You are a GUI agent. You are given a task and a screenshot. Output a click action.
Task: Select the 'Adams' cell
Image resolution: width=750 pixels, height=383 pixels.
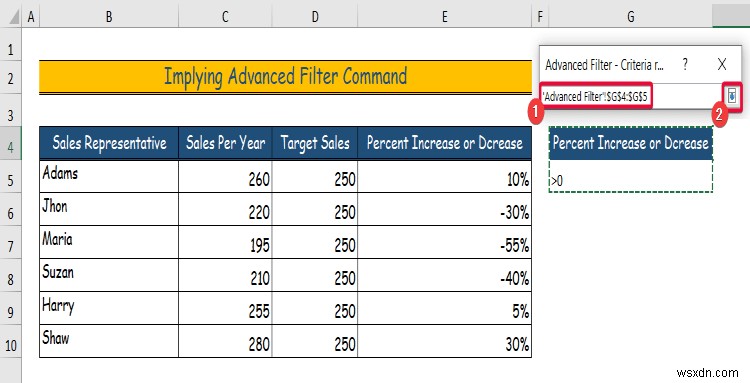tap(109, 176)
